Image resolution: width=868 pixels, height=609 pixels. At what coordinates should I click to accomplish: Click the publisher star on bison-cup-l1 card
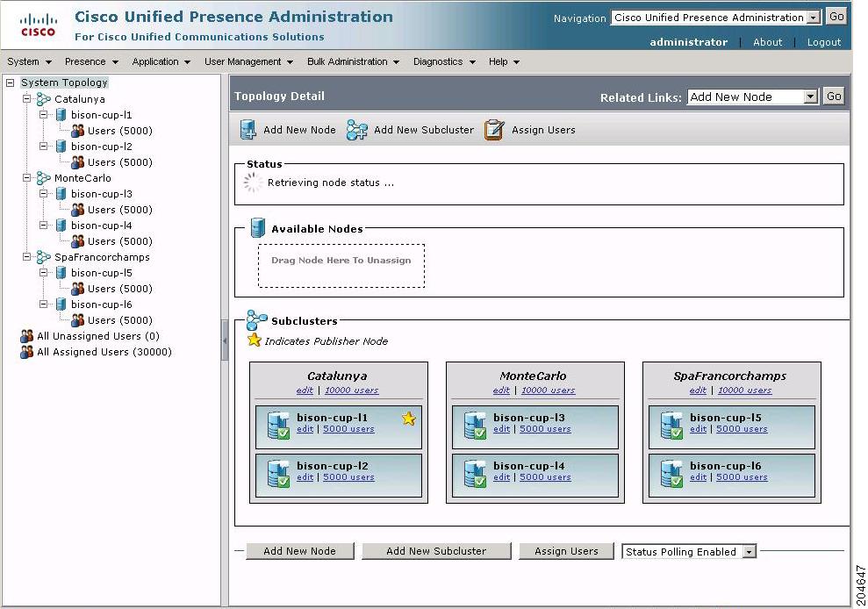(408, 419)
